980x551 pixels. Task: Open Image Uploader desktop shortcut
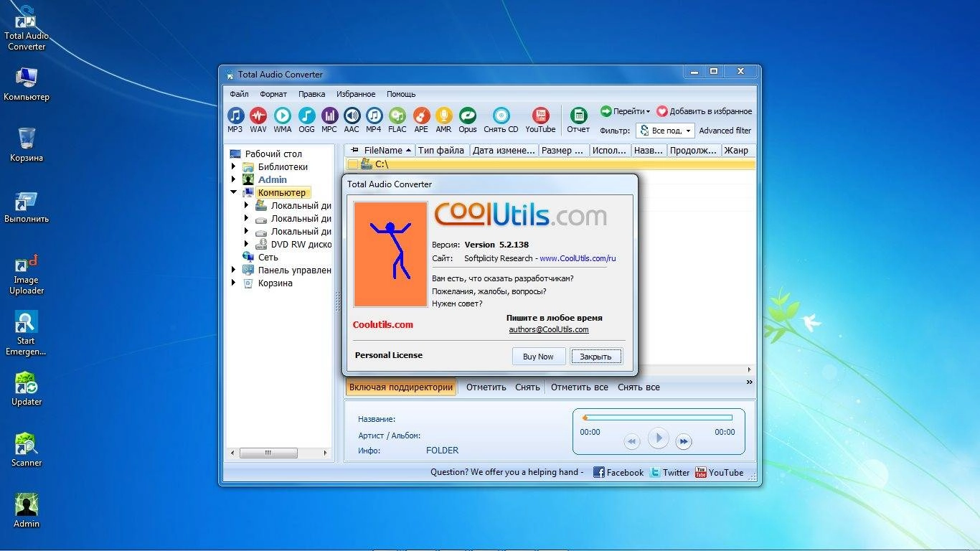click(27, 273)
